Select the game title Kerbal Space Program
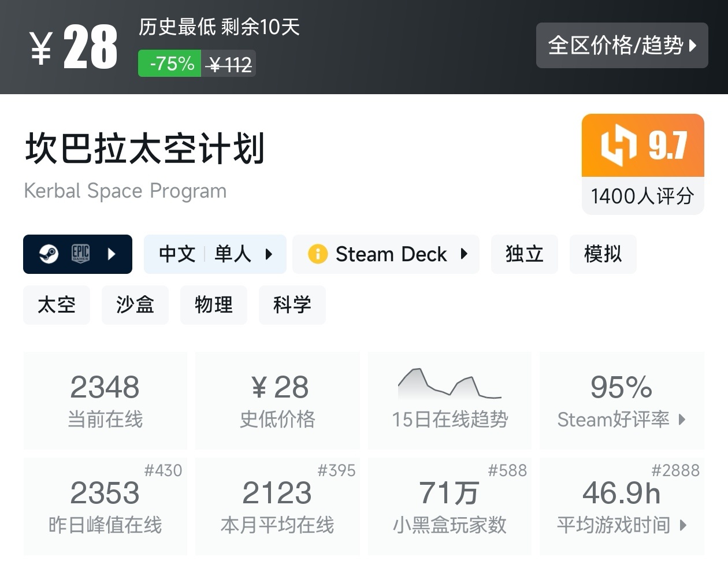This screenshot has width=728, height=568. click(x=125, y=191)
